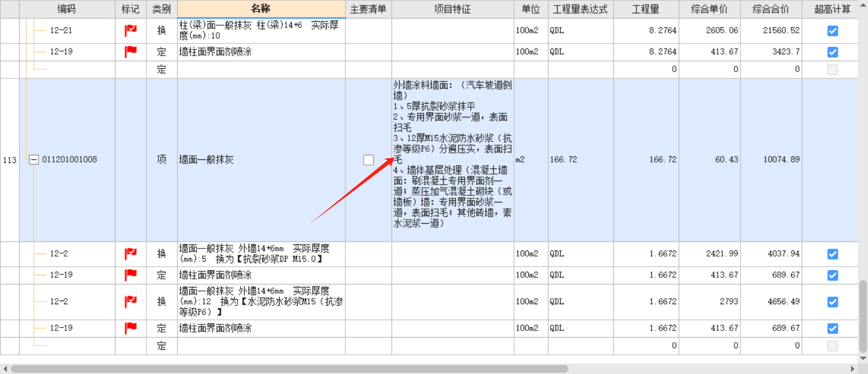Click 166.72 in the 工程量 column
Viewport: 868px width, 374px height.
(646, 160)
